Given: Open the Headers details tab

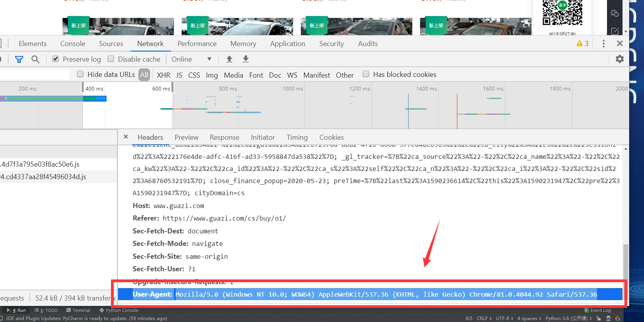Looking at the screenshot, I should [x=150, y=137].
